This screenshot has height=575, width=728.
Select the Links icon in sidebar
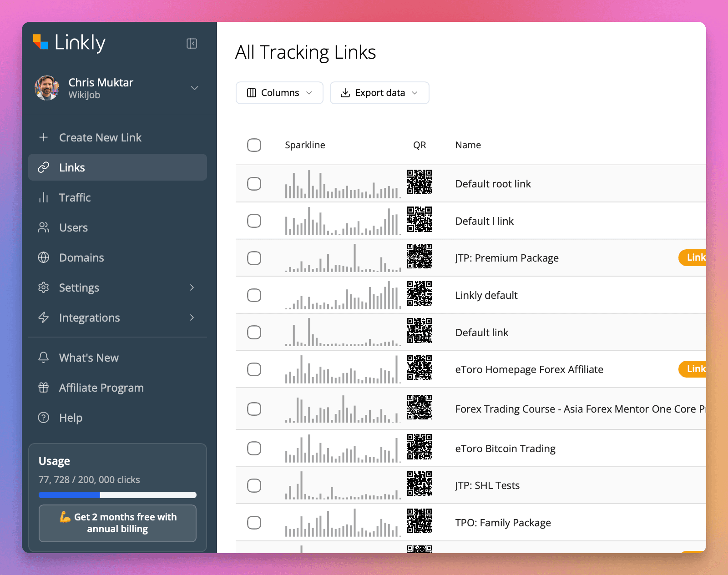(x=44, y=167)
